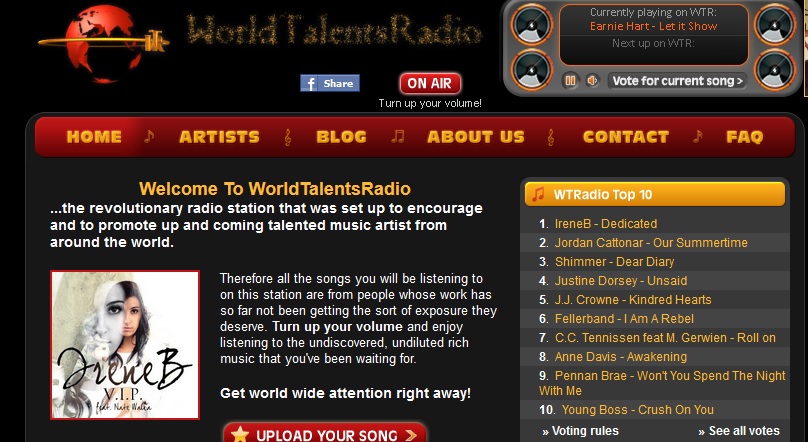The image size is (808, 442).
Task: Pause the radio player
Action: pyautogui.click(x=570, y=80)
